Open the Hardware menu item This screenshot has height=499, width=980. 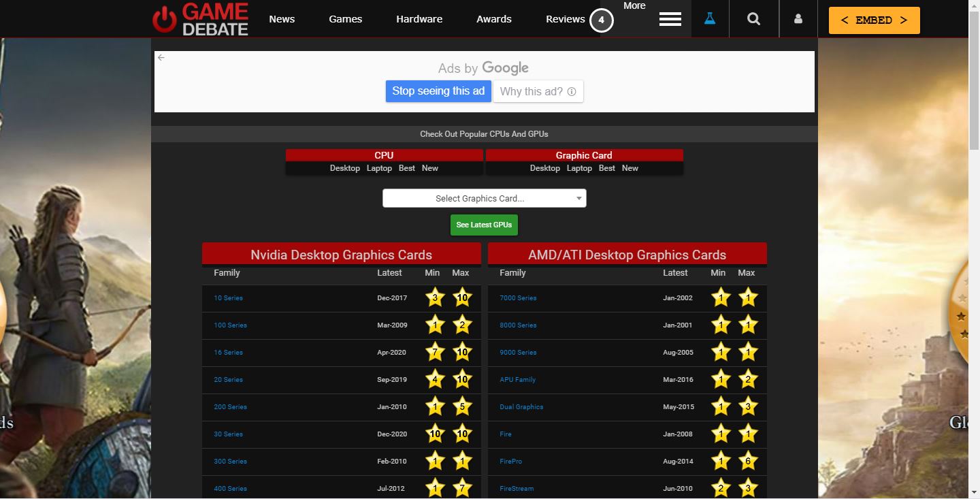pyautogui.click(x=419, y=19)
